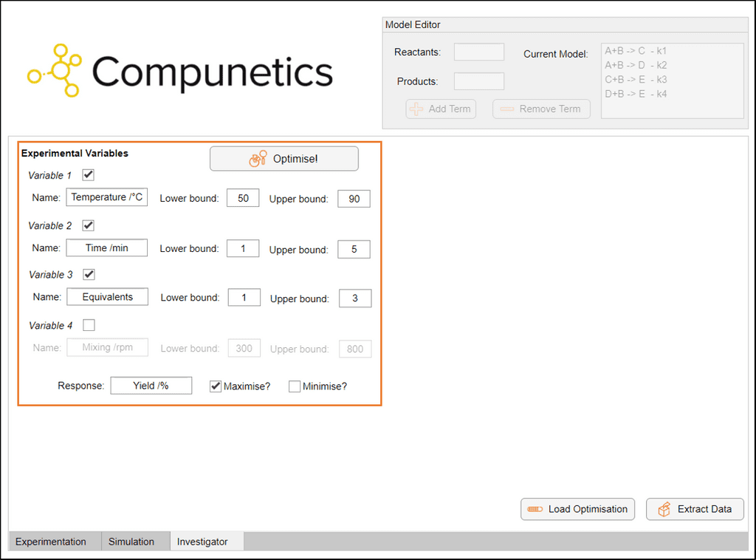Click the optimisation robot icon on Optimise button
Viewport: 756px width, 560px height.
click(257, 158)
